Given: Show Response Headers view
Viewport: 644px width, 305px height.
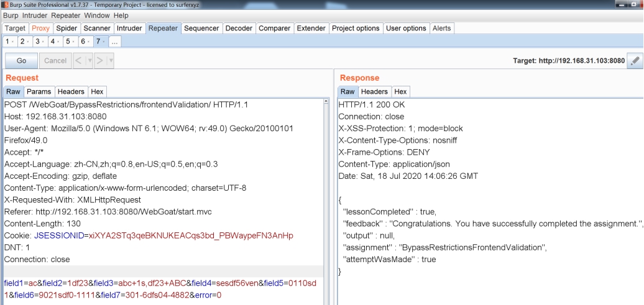Looking at the screenshot, I should pos(374,91).
